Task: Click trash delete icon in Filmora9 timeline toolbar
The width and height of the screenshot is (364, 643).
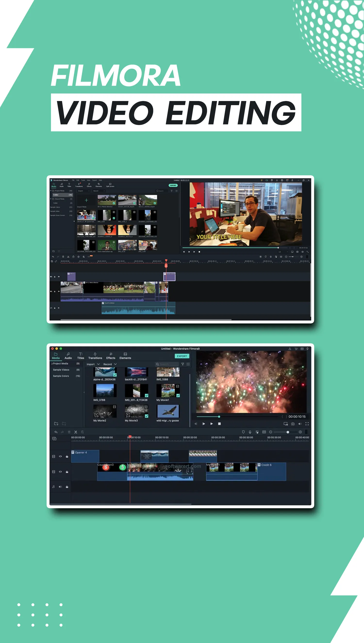Action: (69, 432)
